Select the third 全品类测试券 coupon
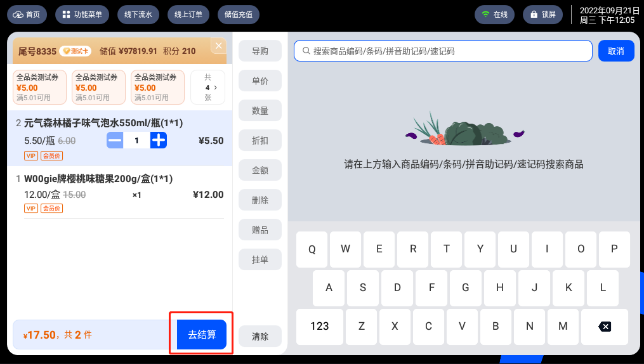Viewport: 644px width, 364px height. [x=158, y=87]
